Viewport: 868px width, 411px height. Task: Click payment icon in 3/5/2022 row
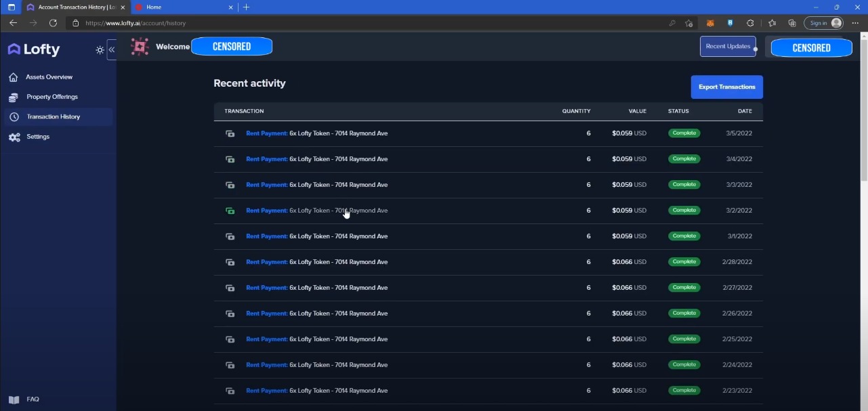[x=230, y=133]
